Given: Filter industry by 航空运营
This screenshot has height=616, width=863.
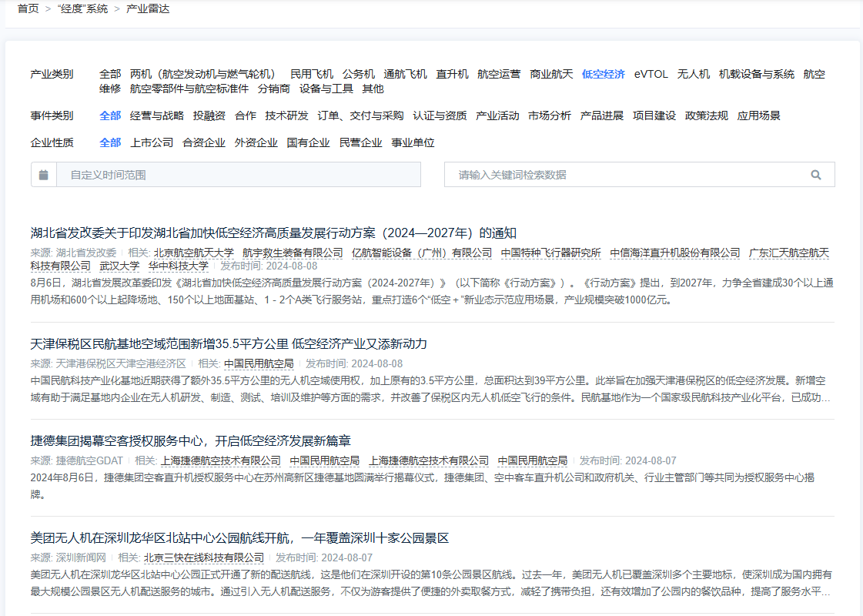Looking at the screenshot, I should tap(499, 75).
